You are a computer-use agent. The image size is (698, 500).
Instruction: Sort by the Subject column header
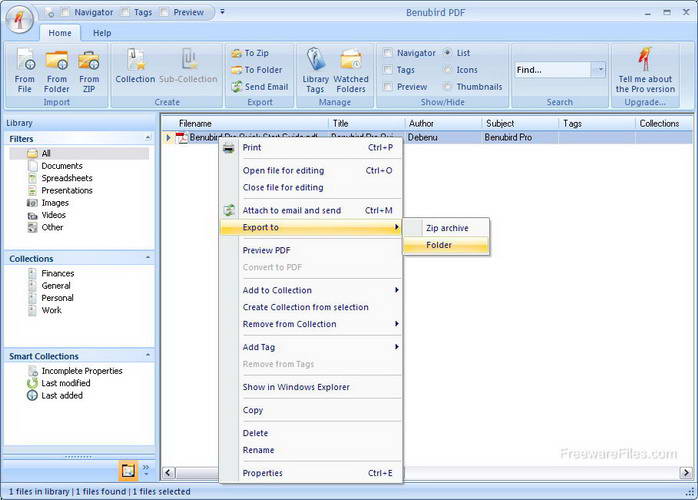520,123
